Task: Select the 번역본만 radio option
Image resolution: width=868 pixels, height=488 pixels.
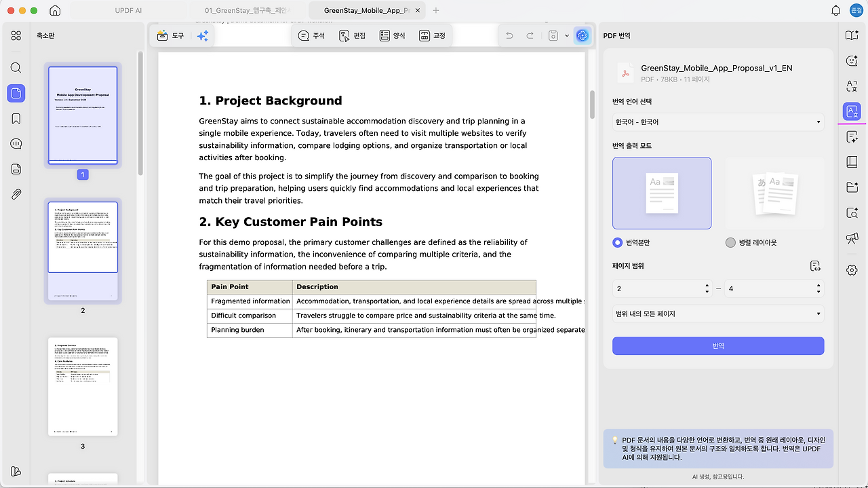Action: click(x=617, y=242)
